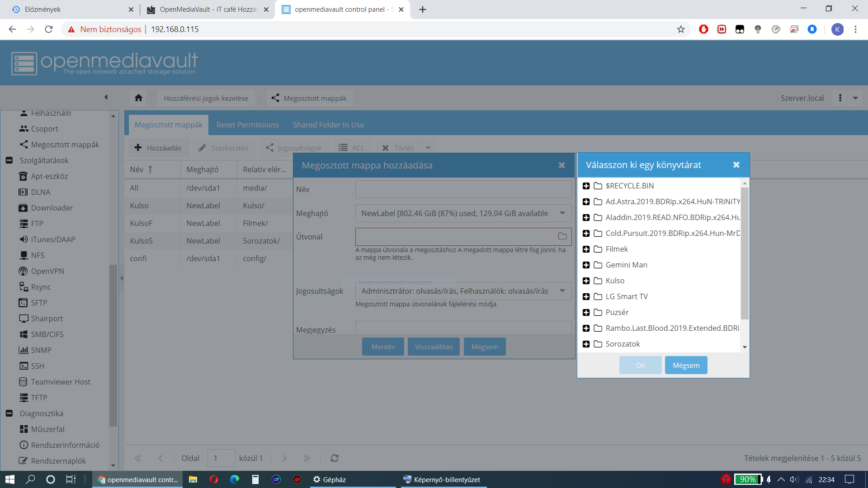The width and height of the screenshot is (868, 488).
Task: Click Mégsem in the directory chooser
Action: 686,365
